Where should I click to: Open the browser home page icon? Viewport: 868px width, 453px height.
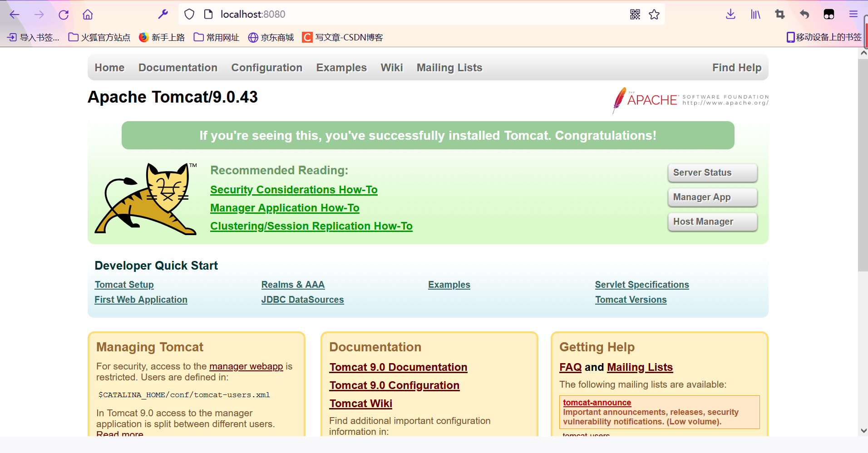click(x=88, y=15)
